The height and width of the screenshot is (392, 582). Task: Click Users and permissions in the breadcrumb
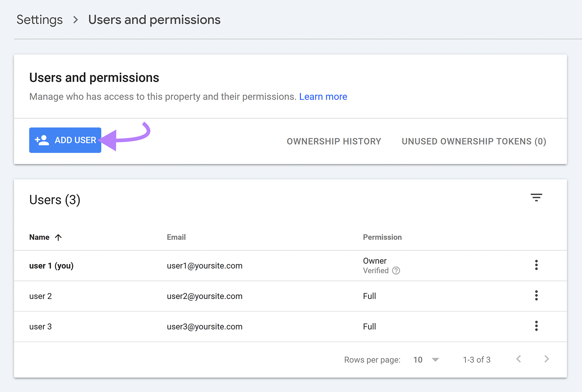tap(154, 20)
